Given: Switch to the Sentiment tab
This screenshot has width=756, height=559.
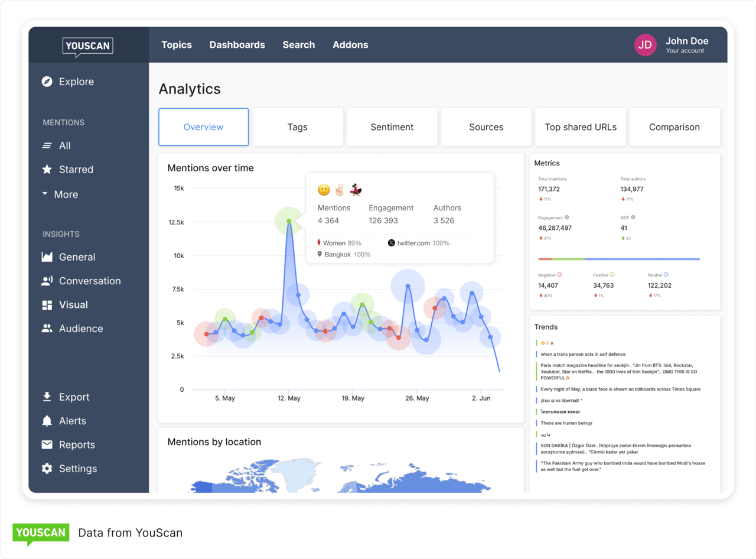Looking at the screenshot, I should click(x=392, y=126).
